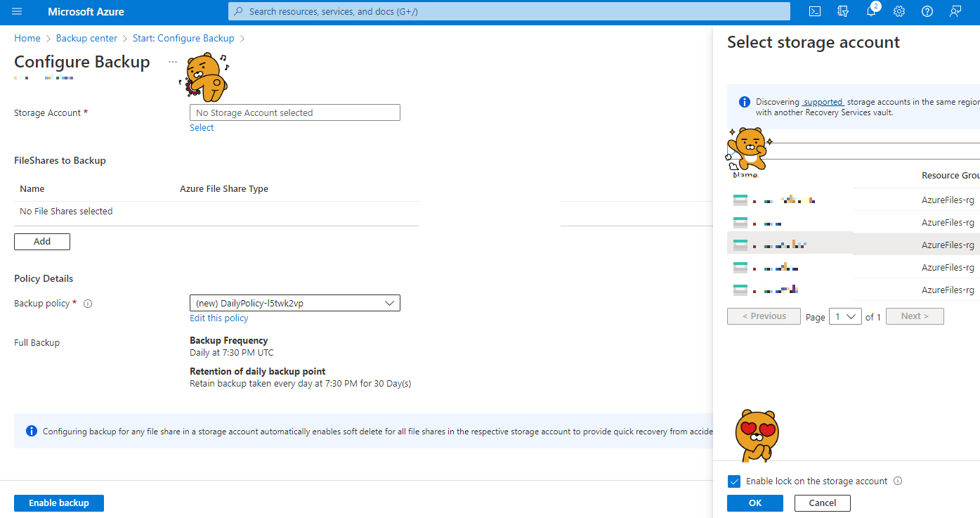The width and height of the screenshot is (980, 518).
Task: Select the fifth storage account row
Action: pos(854,290)
